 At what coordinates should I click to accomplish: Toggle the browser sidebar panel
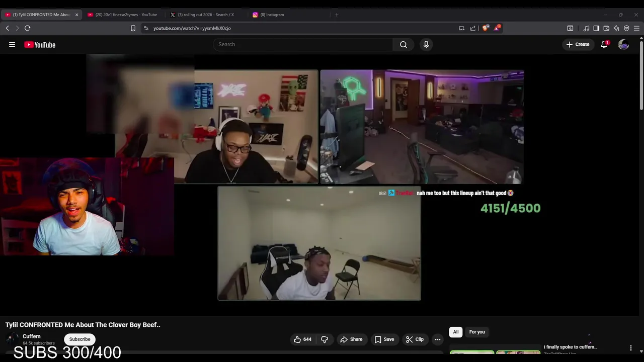coord(596,28)
